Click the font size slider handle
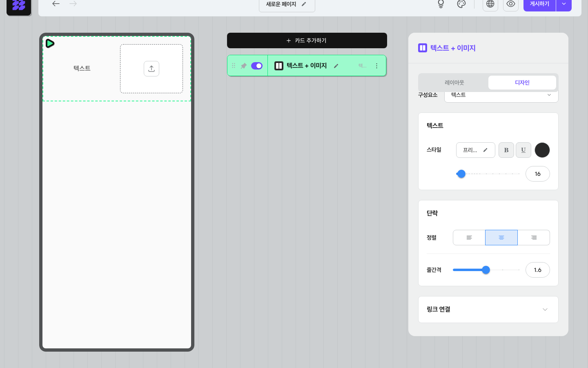Image resolution: width=588 pixels, height=368 pixels. pos(461,174)
